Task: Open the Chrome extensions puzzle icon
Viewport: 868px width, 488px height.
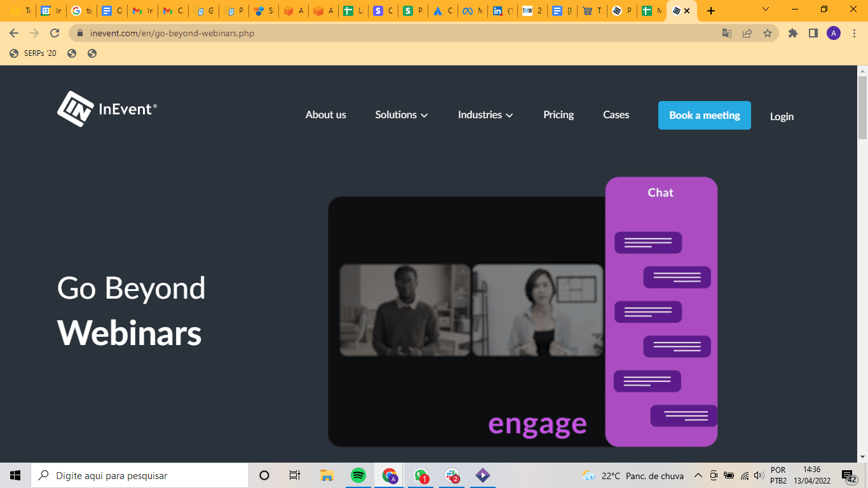Action: pyautogui.click(x=793, y=33)
